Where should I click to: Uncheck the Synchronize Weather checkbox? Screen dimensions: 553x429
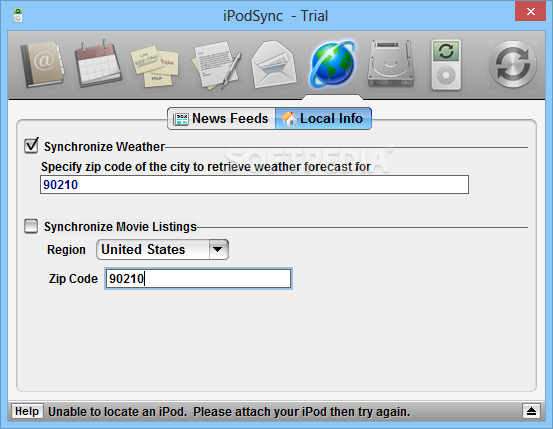click(x=31, y=146)
